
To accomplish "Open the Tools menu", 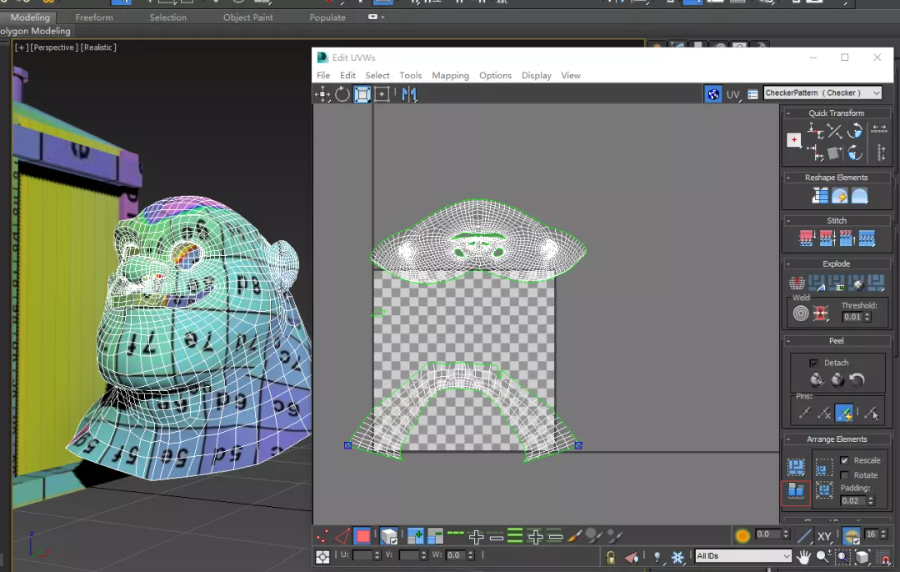I will tap(410, 76).
